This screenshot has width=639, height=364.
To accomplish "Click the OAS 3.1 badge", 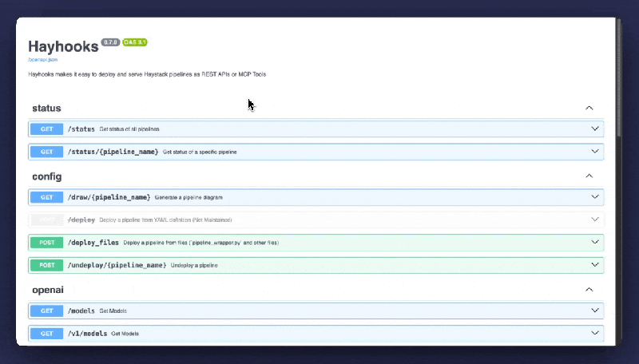I will [135, 42].
